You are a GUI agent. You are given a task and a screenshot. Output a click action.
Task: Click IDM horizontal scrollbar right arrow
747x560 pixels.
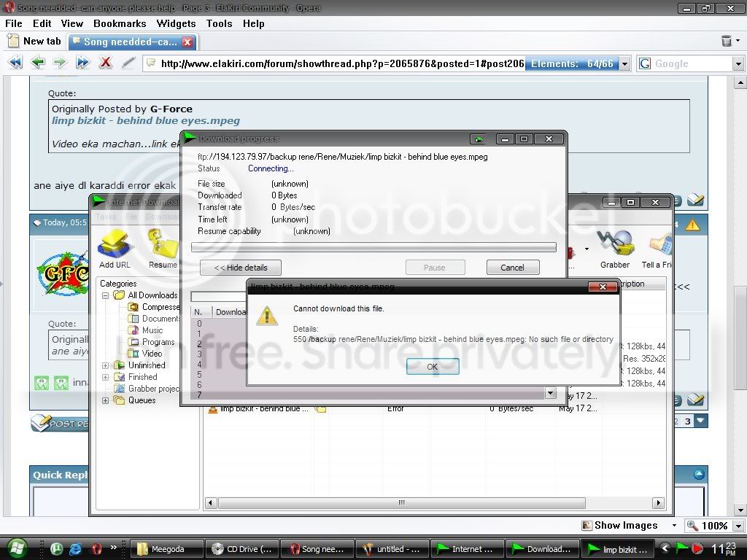[659, 502]
